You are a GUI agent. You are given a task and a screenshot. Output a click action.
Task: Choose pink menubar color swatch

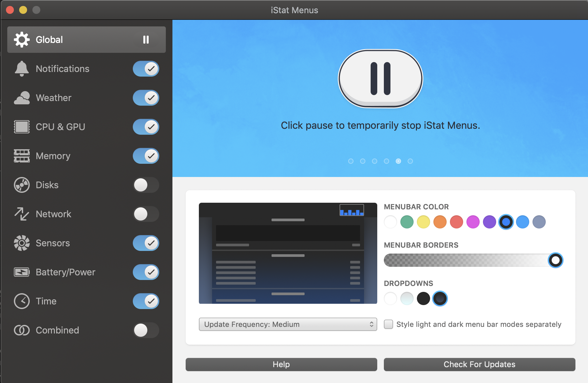pyautogui.click(x=473, y=222)
